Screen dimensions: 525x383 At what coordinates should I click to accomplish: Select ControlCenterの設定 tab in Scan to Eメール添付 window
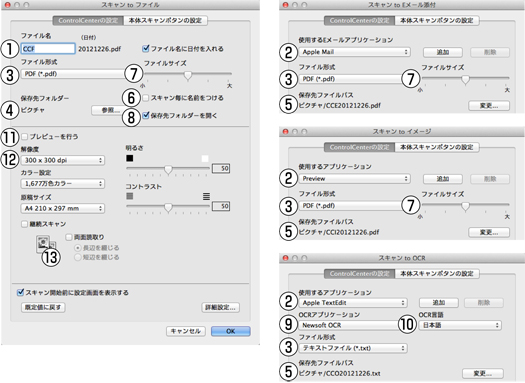(x=360, y=20)
